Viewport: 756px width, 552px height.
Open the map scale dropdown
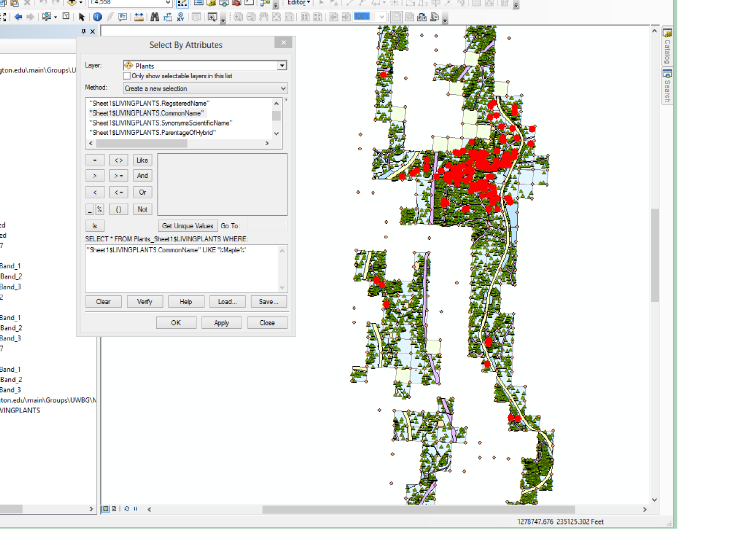pos(168,2)
